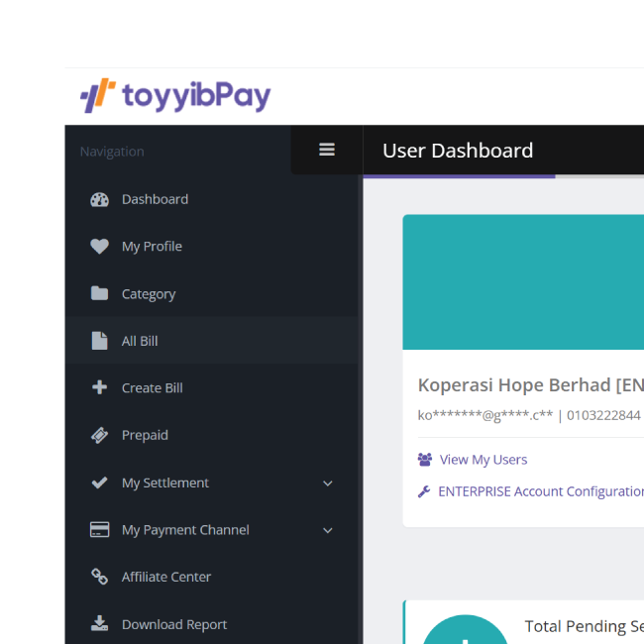This screenshot has height=644, width=644.
Task: Click the All Bill document icon
Action: [99, 341]
